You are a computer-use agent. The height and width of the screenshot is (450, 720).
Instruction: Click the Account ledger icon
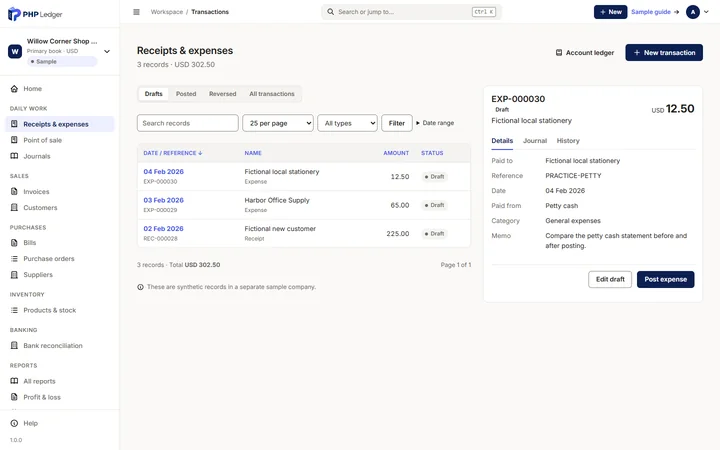click(x=559, y=53)
